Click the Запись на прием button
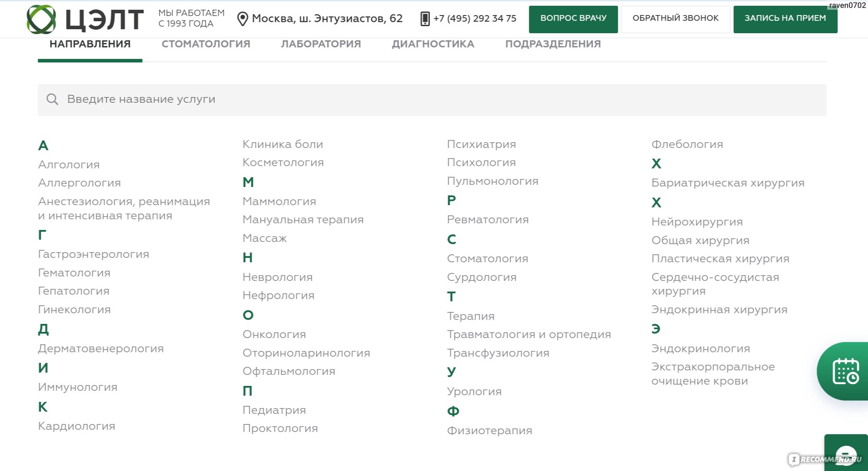Screen dimensions: 868x471 click(785, 19)
